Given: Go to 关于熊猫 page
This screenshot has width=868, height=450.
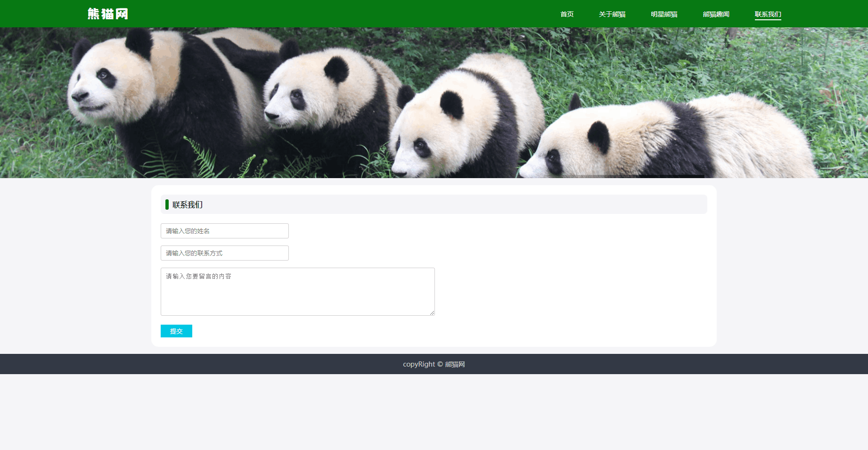Looking at the screenshot, I should click(x=612, y=14).
